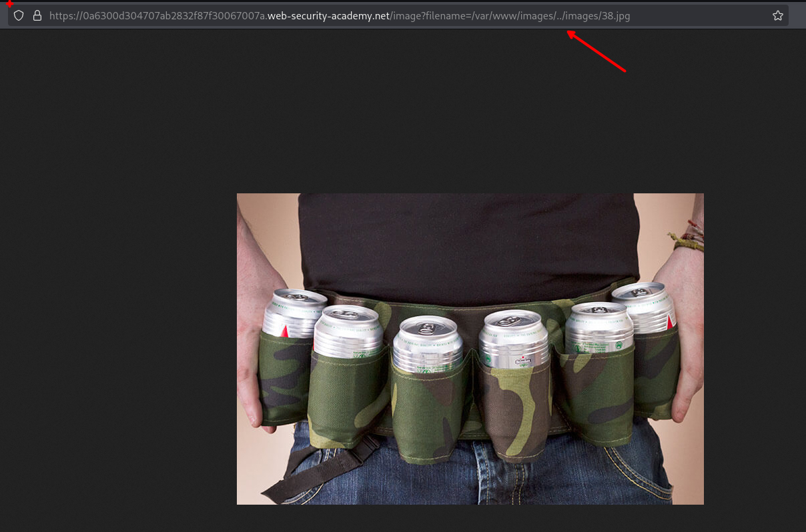Click the "filename=" parameter in the URL

coord(444,16)
